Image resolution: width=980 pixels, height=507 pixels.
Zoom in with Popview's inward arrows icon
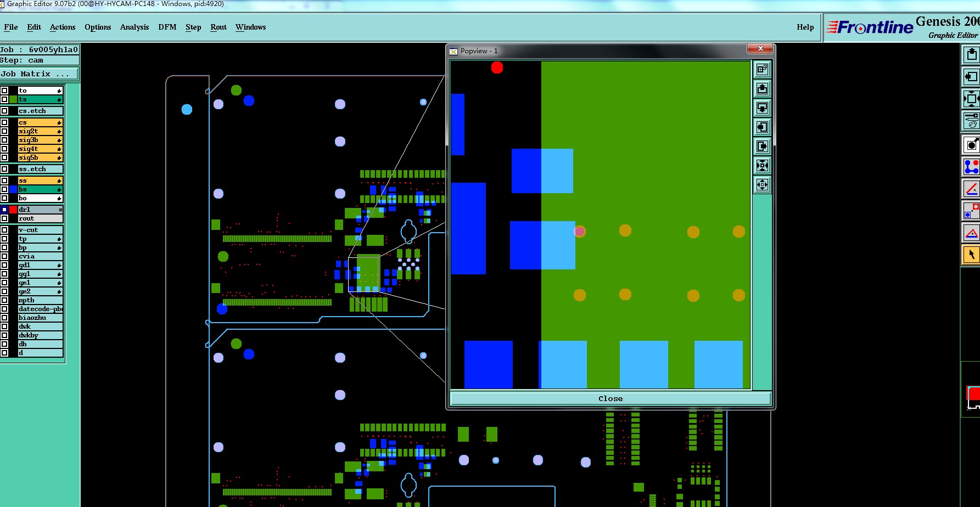coord(762,165)
